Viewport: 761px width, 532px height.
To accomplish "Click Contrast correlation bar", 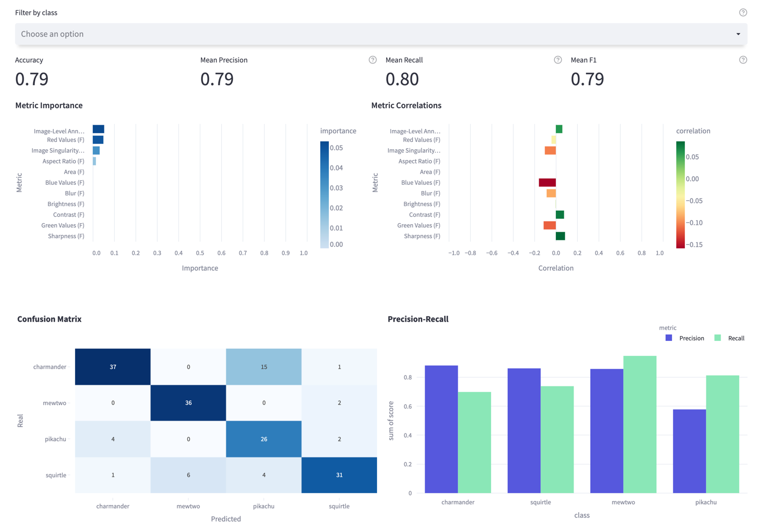I will (560, 215).
